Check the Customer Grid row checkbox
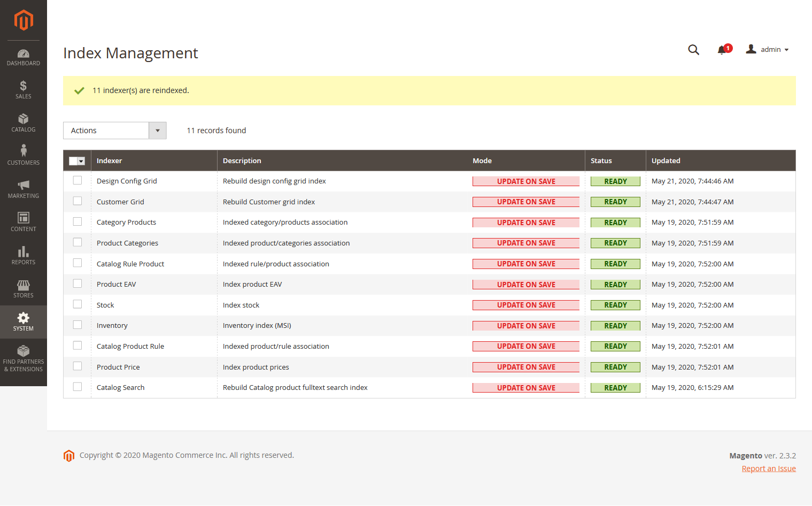This screenshot has width=812, height=506. [77, 201]
